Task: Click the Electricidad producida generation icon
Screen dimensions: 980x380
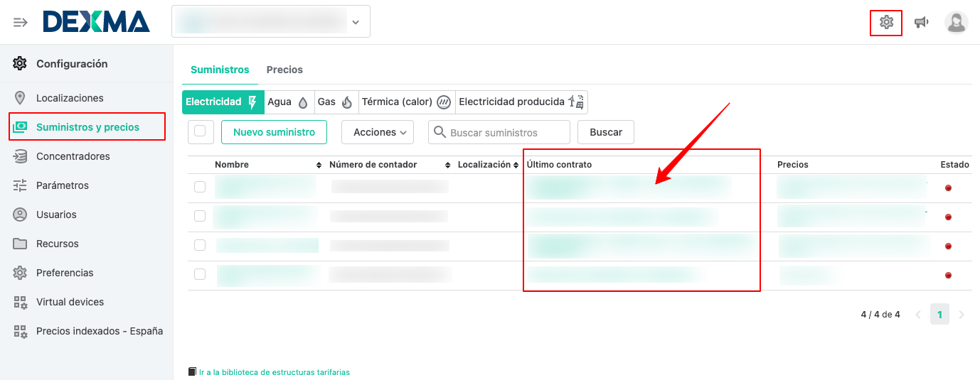Action: click(x=577, y=102)
